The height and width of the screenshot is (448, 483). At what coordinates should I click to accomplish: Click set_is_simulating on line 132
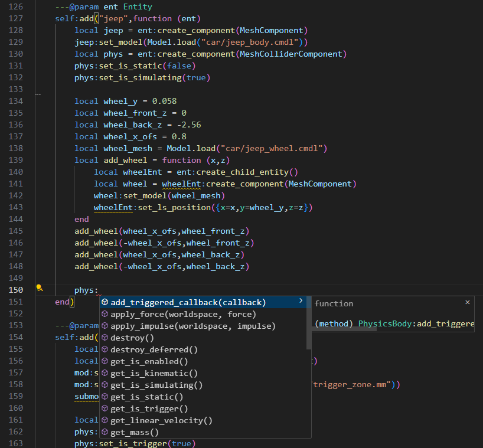141,77
